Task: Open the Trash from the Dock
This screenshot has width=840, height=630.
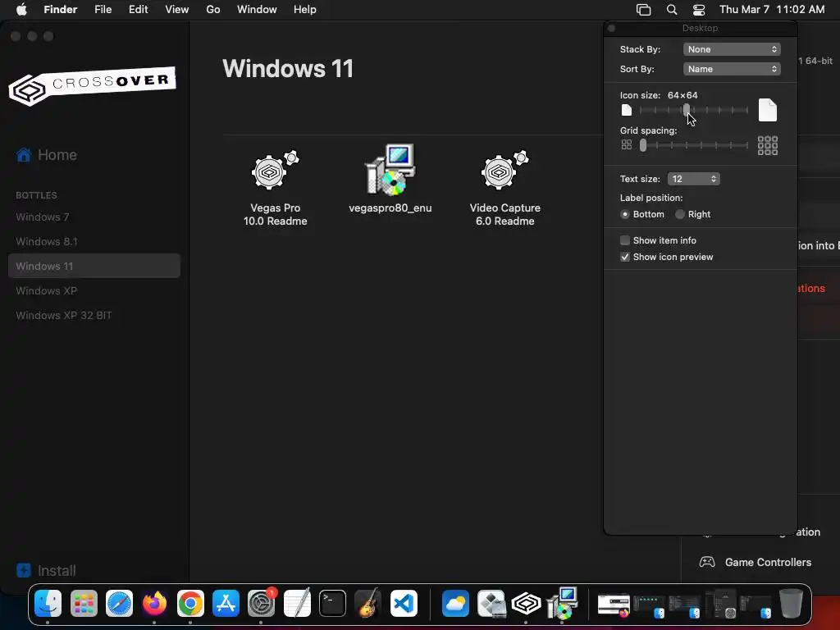Action: tap(791, 604)
